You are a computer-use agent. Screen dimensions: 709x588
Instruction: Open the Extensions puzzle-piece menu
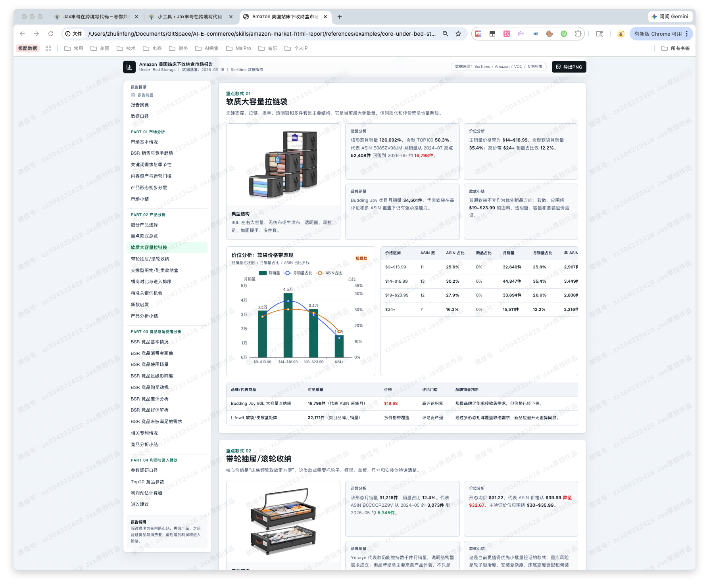(578, 34)
